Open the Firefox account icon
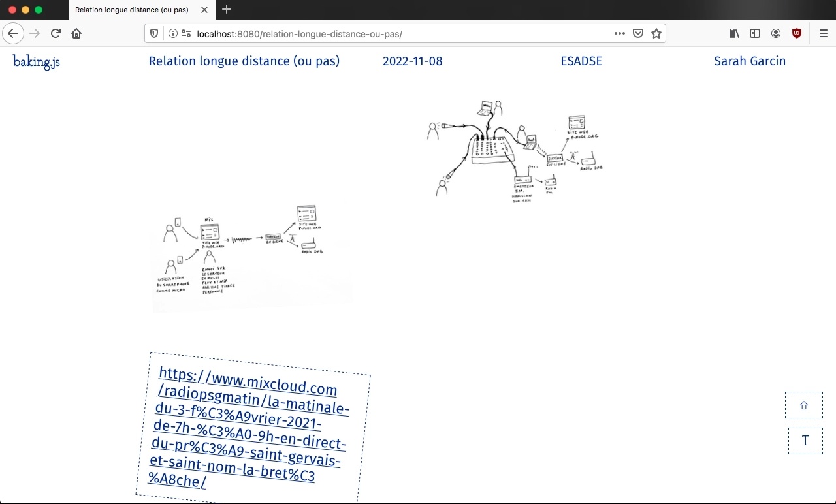 point(776,33)
